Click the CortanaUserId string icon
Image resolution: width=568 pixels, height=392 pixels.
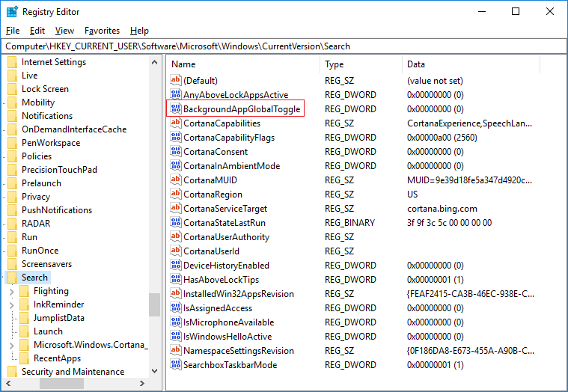tap(176, 251)
